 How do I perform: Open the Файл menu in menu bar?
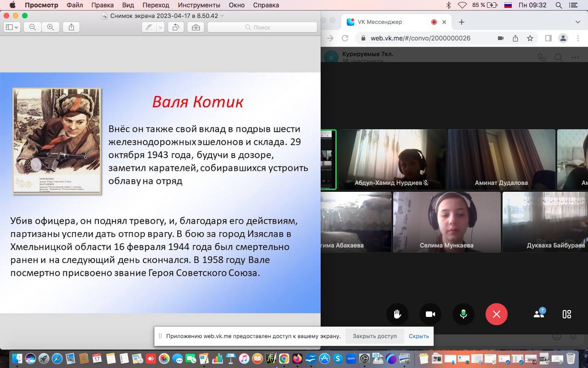tap(74, 5)
